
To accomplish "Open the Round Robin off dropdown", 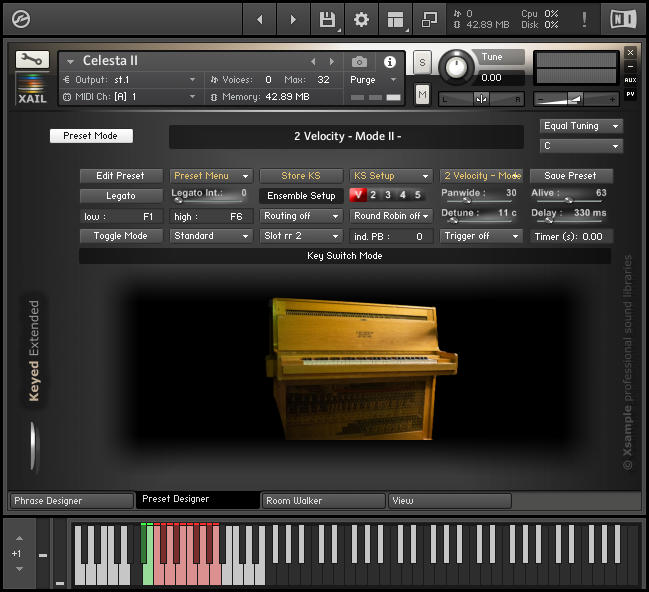I will pyautogui.click(x=391, y=216).
